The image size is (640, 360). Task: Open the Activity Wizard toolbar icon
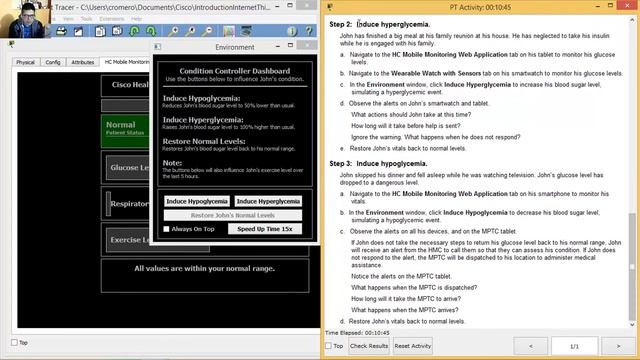(x=78, y=31)
